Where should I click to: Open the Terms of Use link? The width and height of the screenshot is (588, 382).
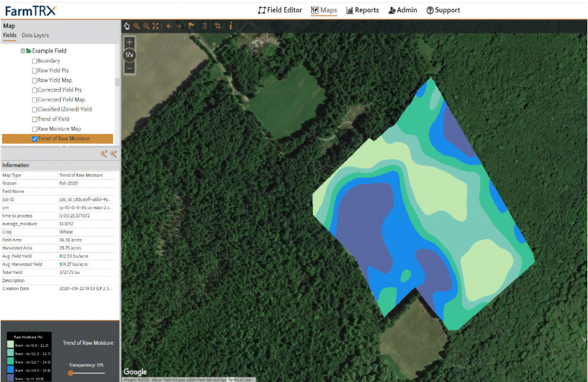[239, 380]
